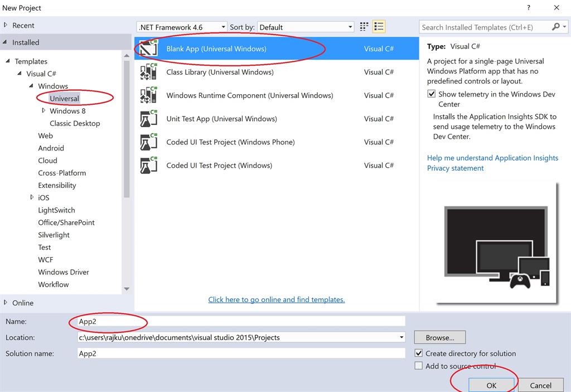Expand the Online section

(x=6, y=302)
